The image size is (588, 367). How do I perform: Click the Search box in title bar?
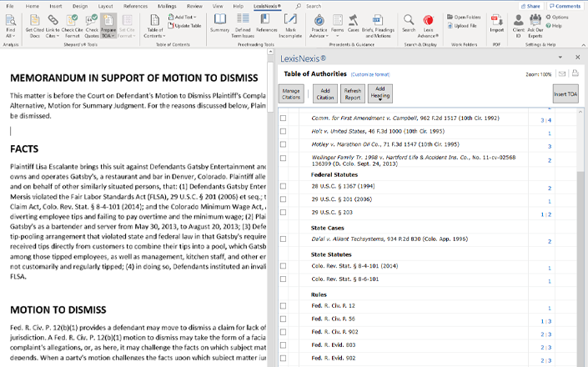[314, 6]
